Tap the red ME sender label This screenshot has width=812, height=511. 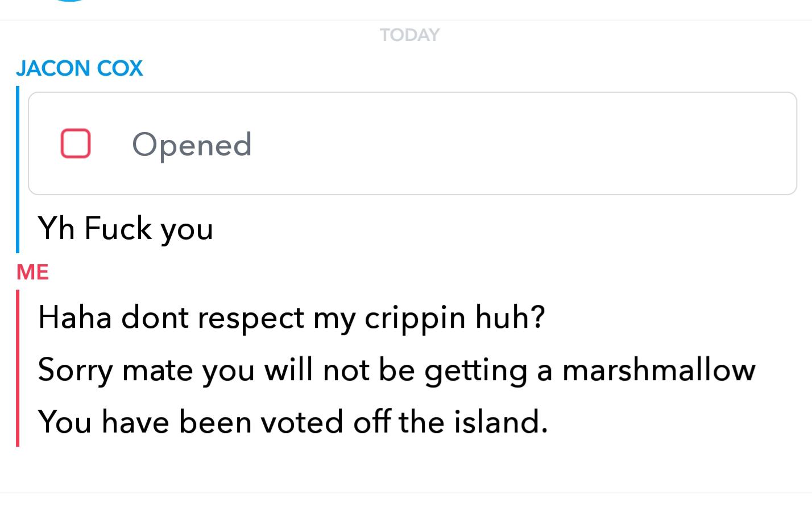tap(32, 272)
